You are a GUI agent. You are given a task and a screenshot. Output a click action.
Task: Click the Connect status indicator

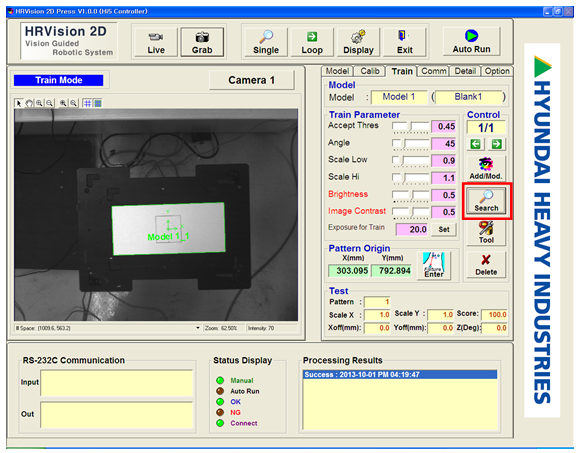coord(220,423)
